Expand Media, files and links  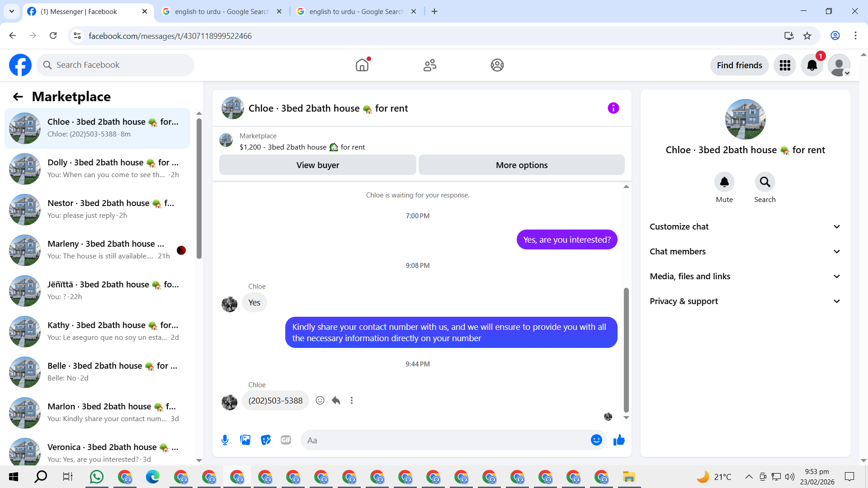point(745,276)
